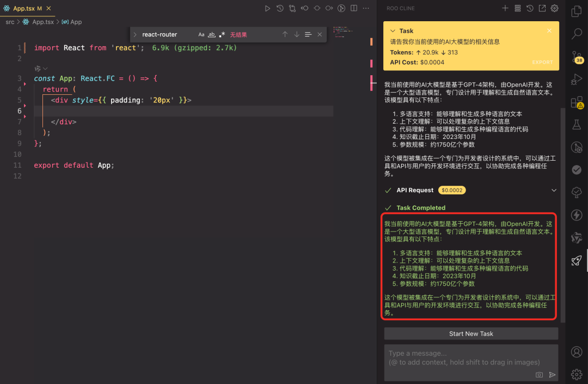Select the Search icon in the activity bar
This screenshot has width=588, height=384.
click(577, 33)
